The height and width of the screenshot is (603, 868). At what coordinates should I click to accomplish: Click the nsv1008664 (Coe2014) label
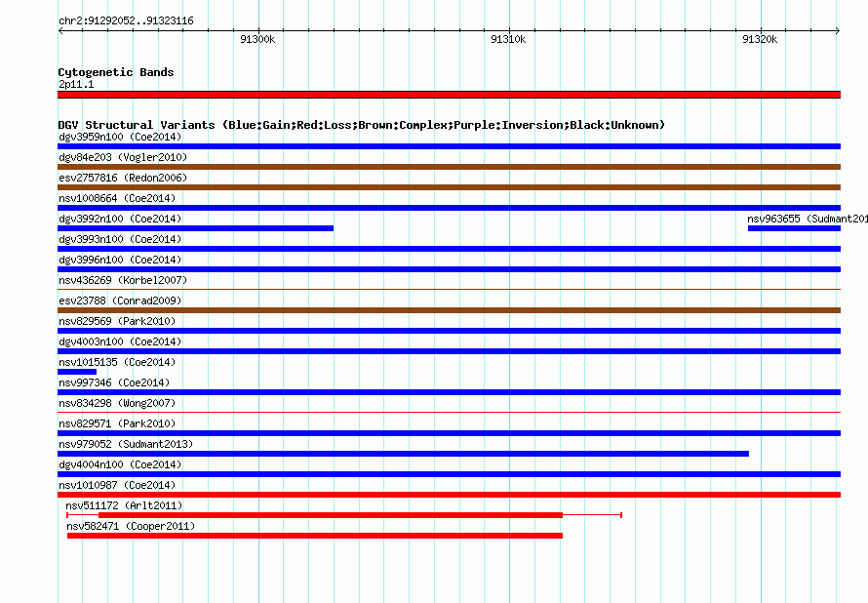[x=117, y=198]
